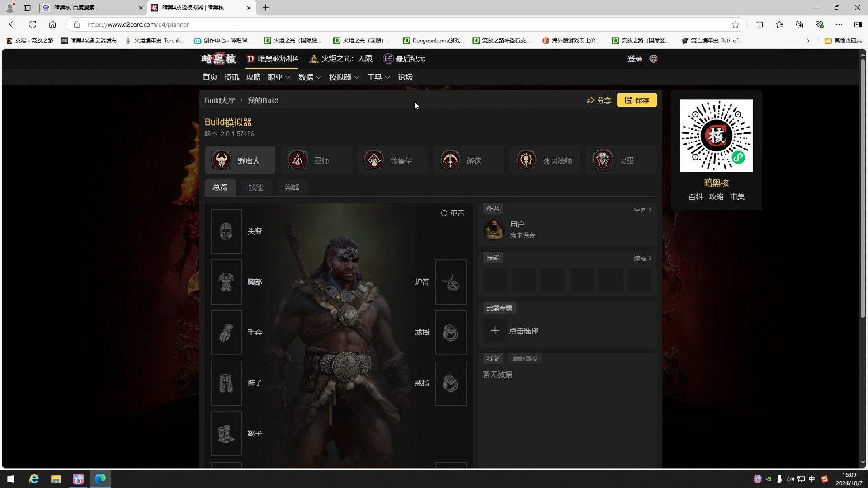This screenshot has height=488, width=868.
Task: Select the 游侠 (Rogue) class icon
Action: [450, 160]
